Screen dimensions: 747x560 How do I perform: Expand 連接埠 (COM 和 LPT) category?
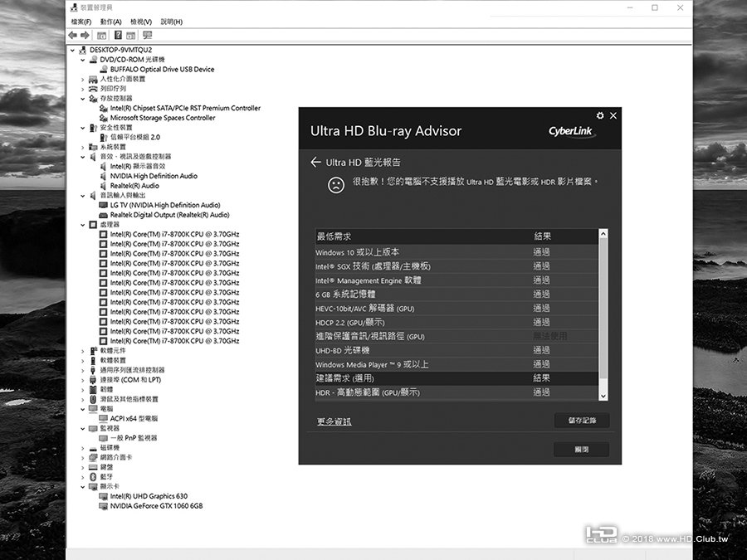coord(83,380)
